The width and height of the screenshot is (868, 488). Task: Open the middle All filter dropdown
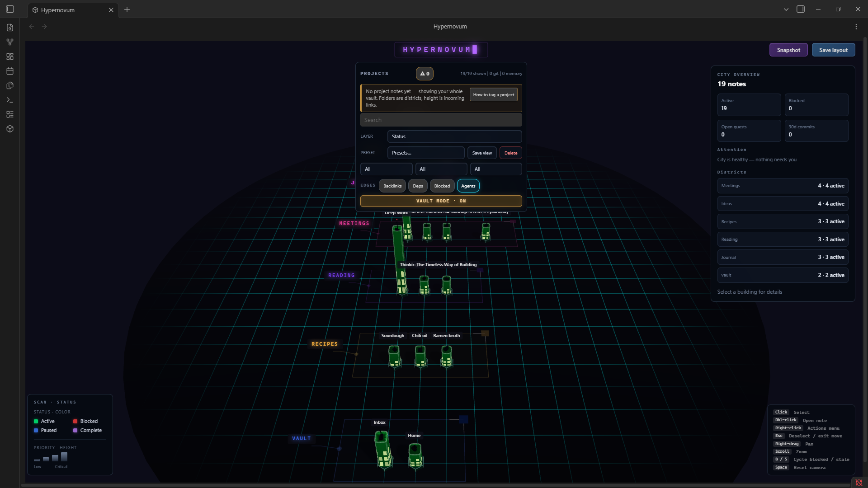(441, 169)
